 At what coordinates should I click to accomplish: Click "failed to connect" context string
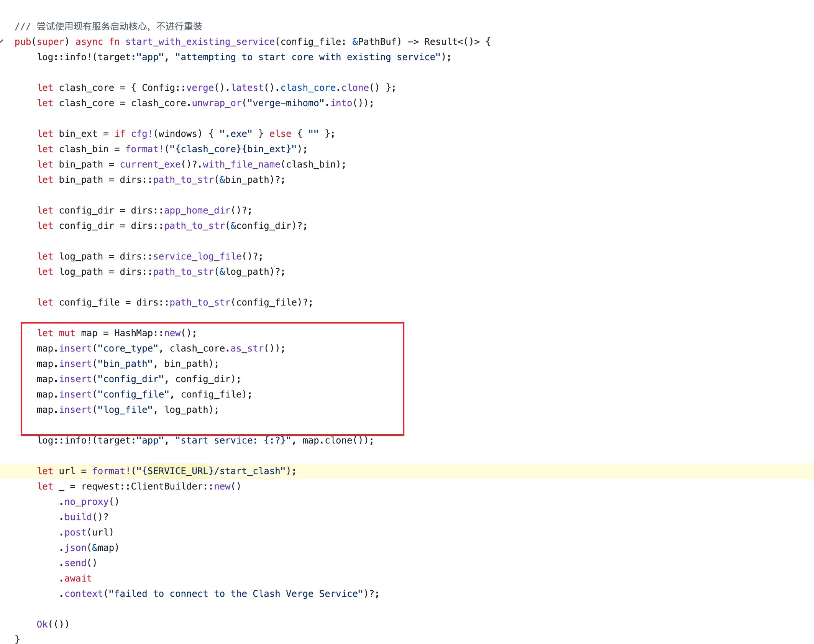point(236,593)
